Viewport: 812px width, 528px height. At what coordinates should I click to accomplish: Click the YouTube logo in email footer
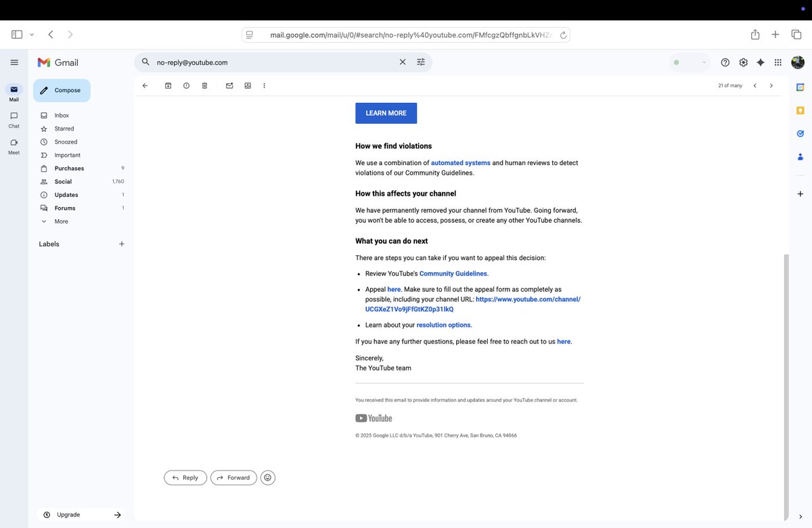[374, 418]
